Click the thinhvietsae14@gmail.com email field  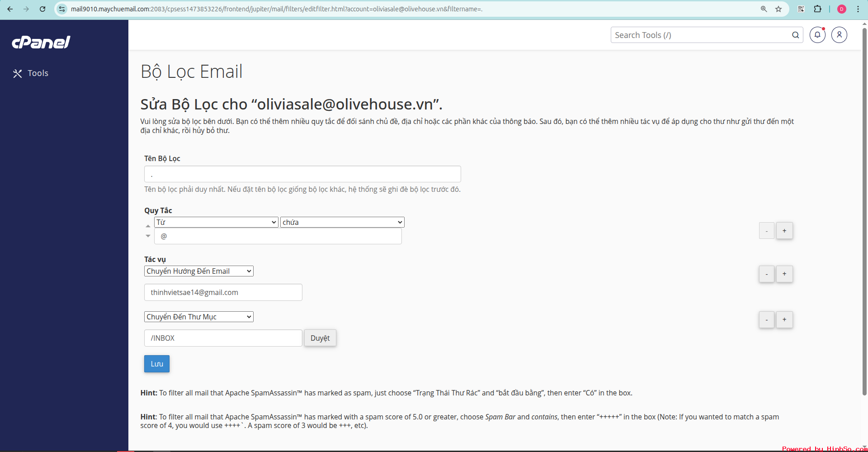click(x=223, y=292)
